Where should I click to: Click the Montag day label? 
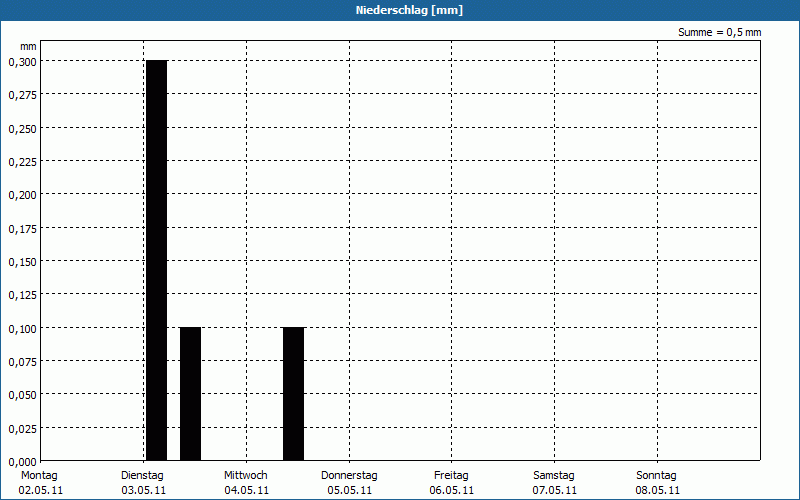click(x=39, y=476)
